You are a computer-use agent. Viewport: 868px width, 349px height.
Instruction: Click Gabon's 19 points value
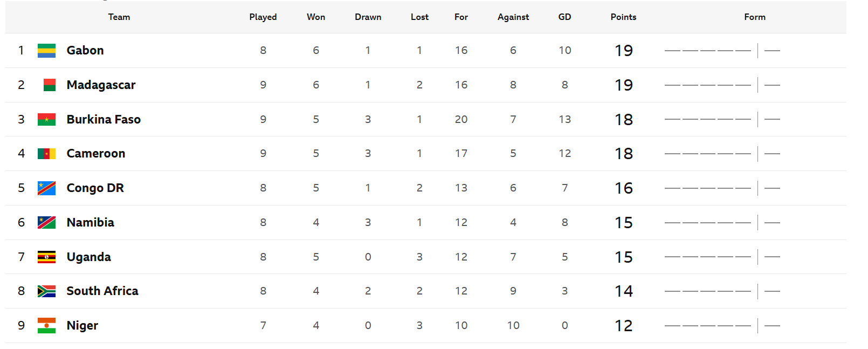click(623, 51)
